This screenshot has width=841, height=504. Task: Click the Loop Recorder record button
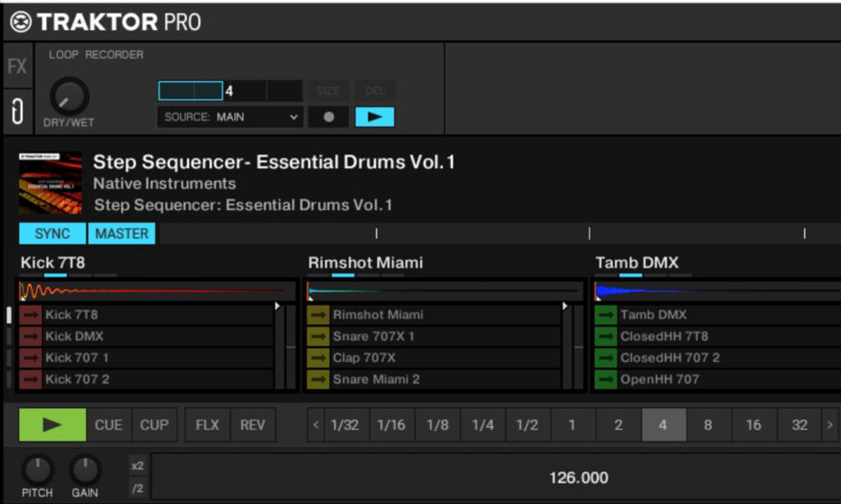click(329, 117)
